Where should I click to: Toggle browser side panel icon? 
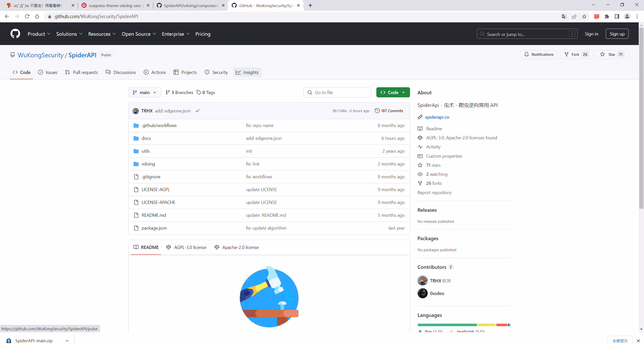(617, 17)
